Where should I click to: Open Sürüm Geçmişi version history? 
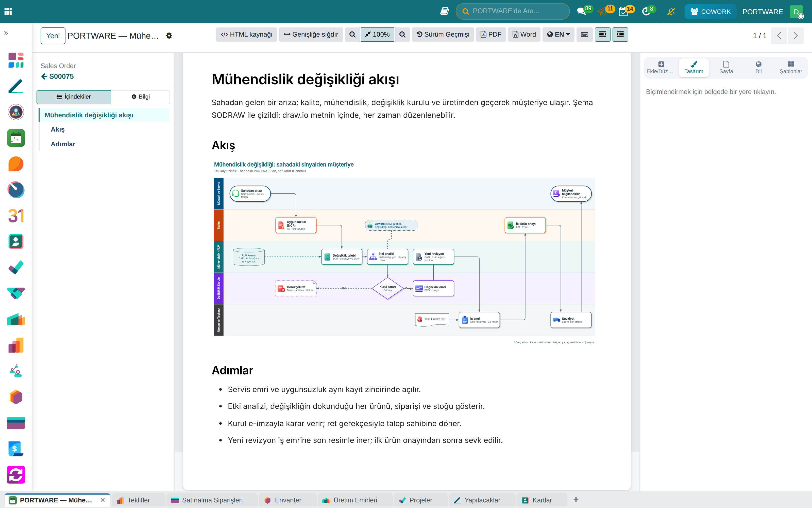[443, 34]
